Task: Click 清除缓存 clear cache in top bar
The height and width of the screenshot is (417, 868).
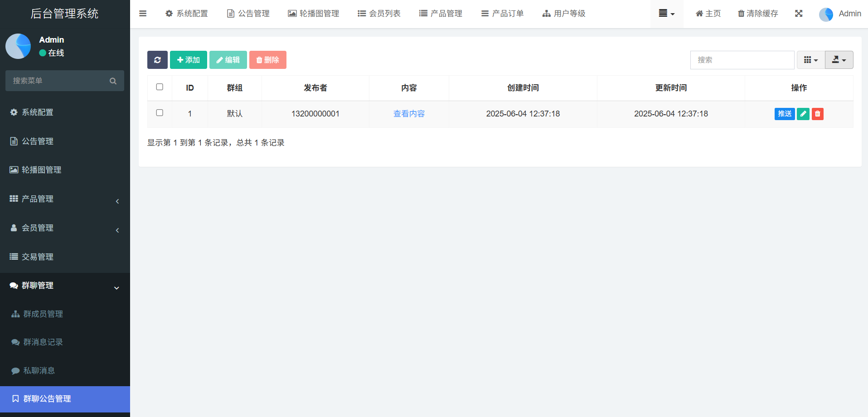Action: click(x=758, y=14)
